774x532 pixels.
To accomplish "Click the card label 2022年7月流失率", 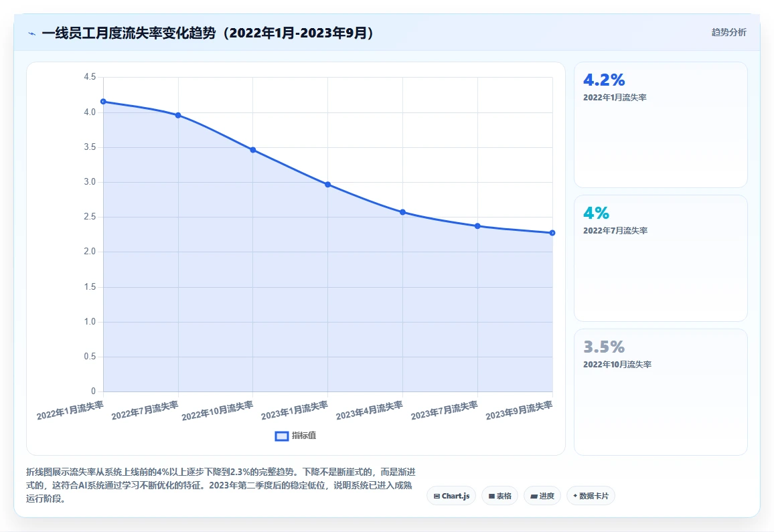I will (615, 231).
